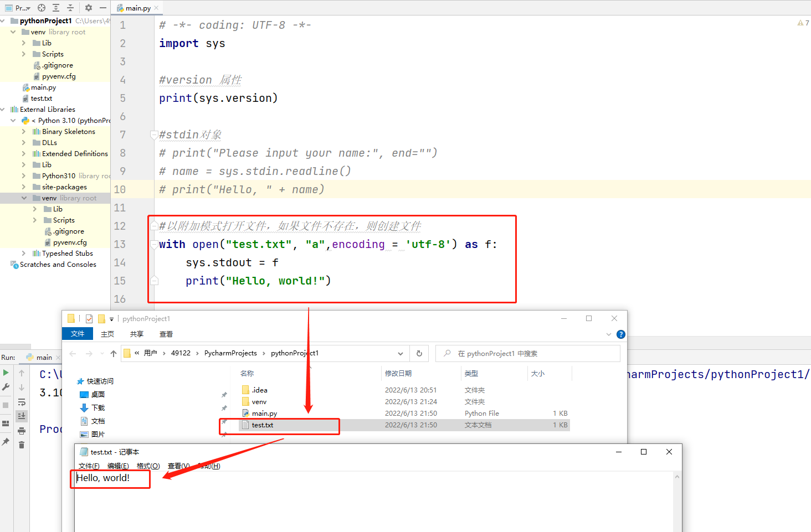This screenshot has height=532, width=811.
Task: Click fold marker at line 7 comment
Action: click(x=155, y=135)
